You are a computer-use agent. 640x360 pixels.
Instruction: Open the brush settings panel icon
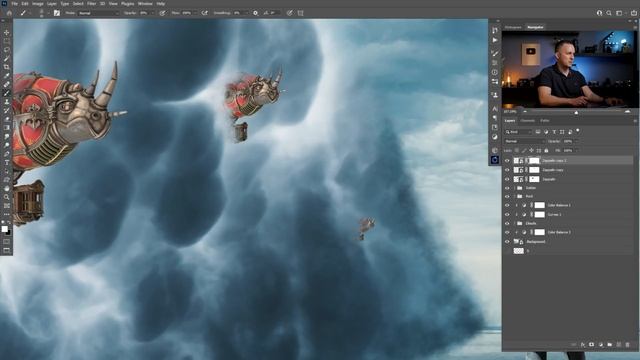coord(57,13)
